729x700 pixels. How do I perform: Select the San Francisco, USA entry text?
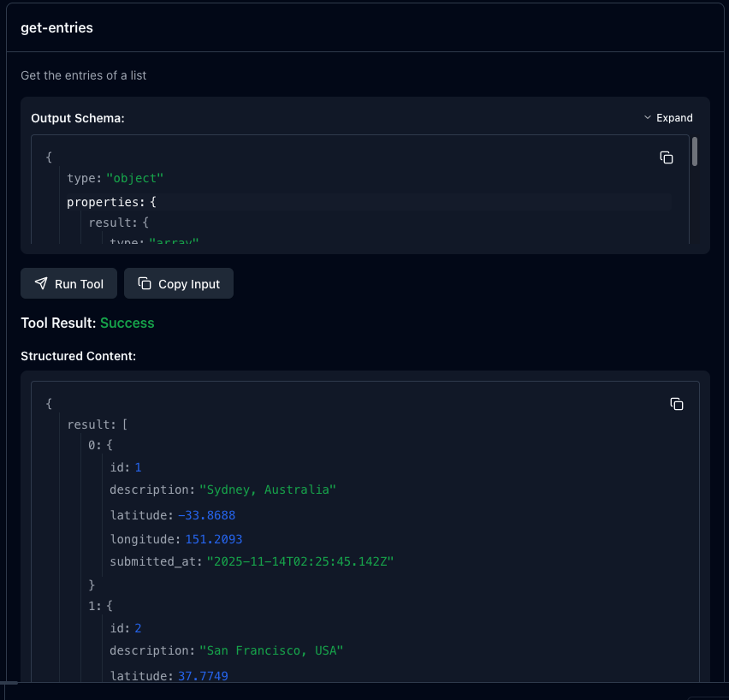tap(270, 650)
